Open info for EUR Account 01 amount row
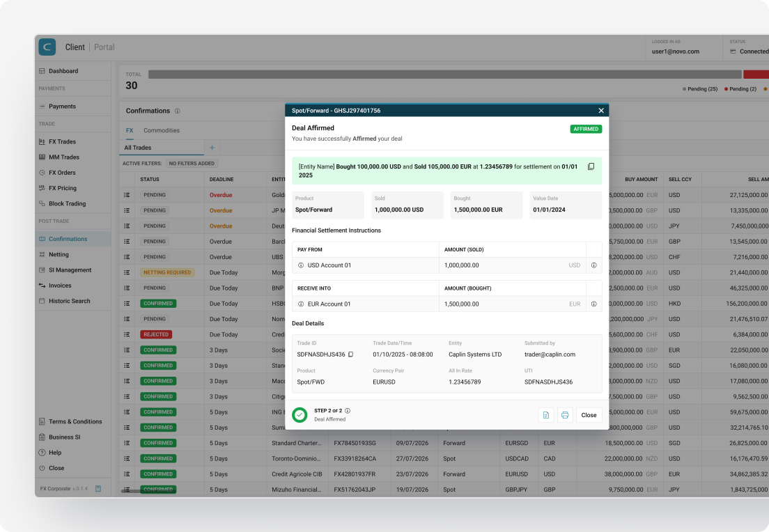 pyautogui.click(x=594, y=304)
